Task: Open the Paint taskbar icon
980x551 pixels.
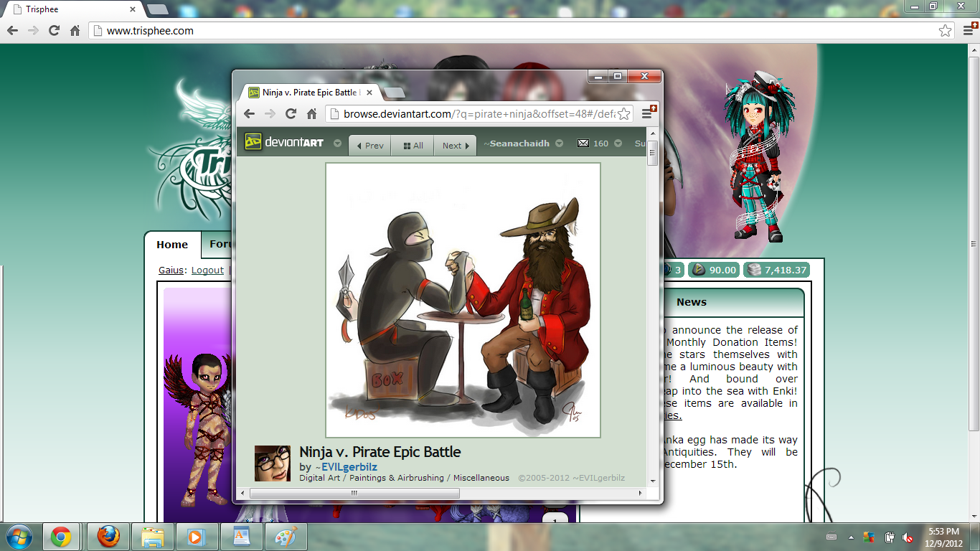Action: (285, 537)
